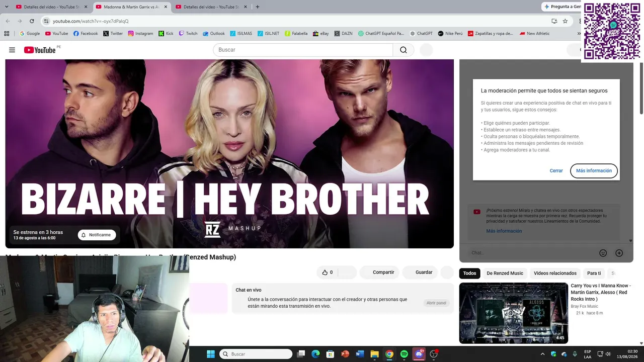Click the YouTube search magnifier button
Screen dimensions: 644x362
click(404, 50)
